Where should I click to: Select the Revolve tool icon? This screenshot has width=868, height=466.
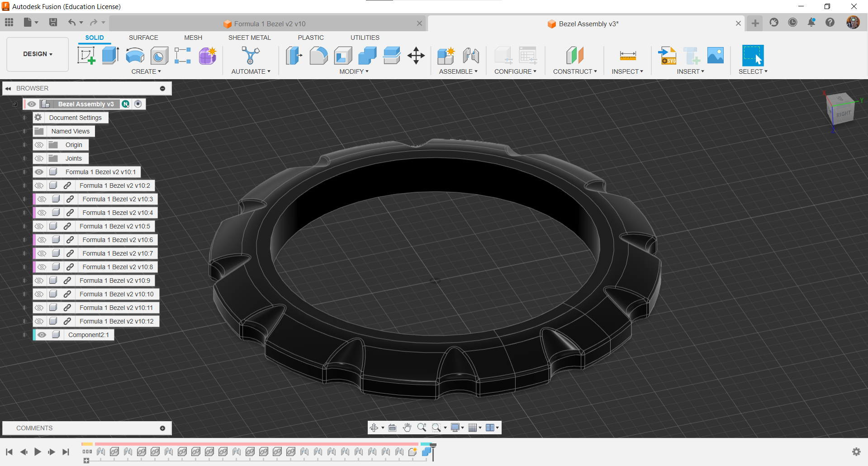point(135,56)
